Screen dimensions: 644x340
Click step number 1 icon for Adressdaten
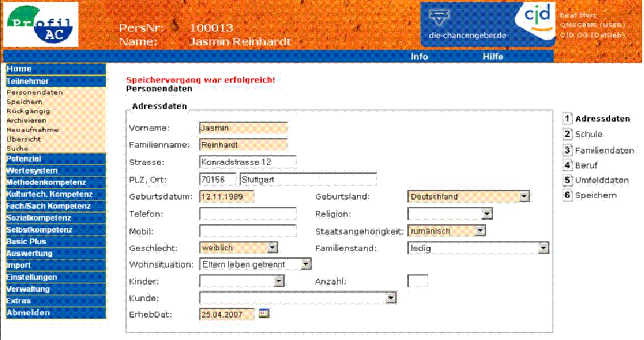tap(567, 119)
